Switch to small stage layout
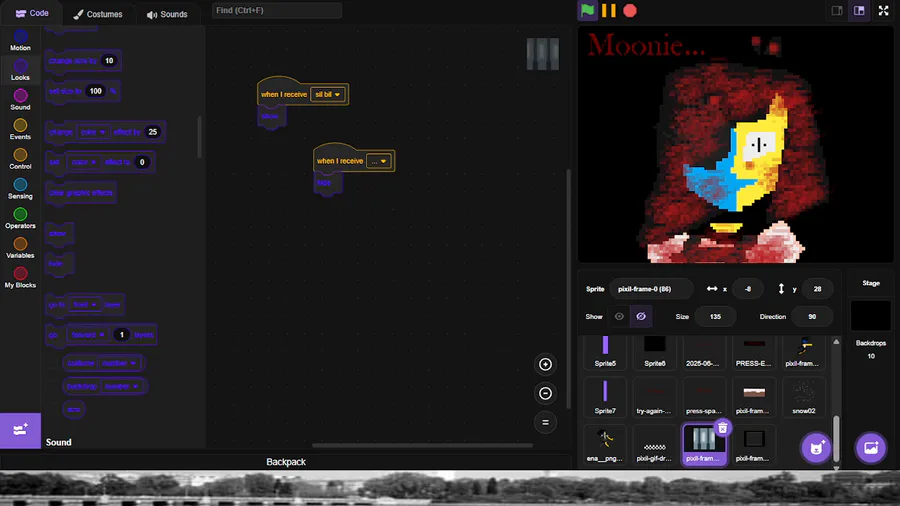900x506 pixels. coord(837,10)
